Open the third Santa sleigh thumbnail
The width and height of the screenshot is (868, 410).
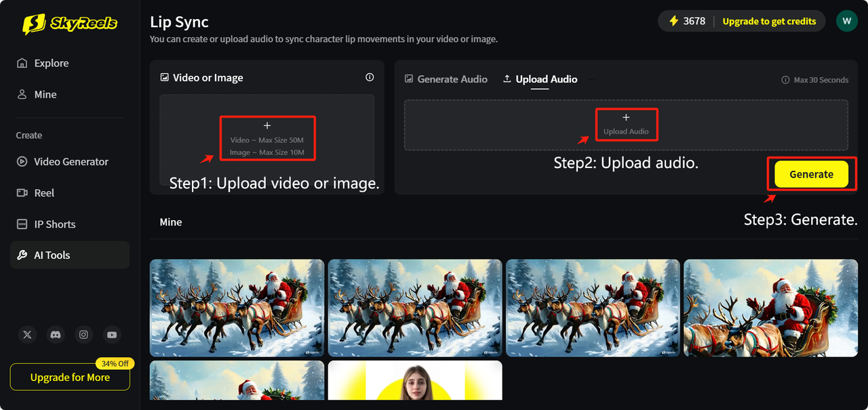point(593,308)
